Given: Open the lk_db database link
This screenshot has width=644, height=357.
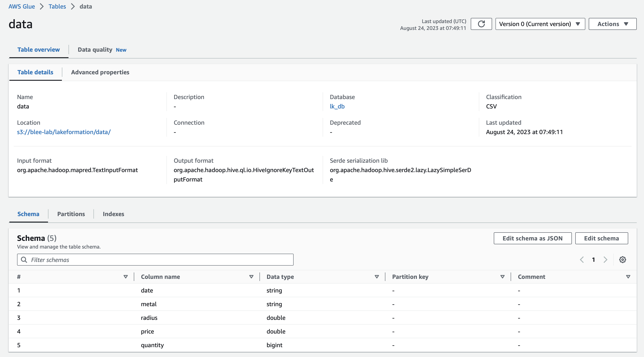Looking at the screenshot, I should click(337, 106).
